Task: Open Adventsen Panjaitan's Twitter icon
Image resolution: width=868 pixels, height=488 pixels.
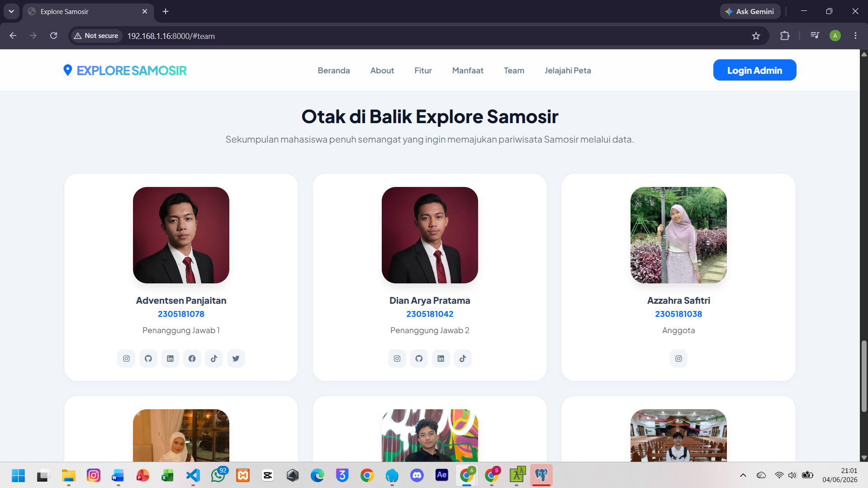Action: click(x=236, y=359)
